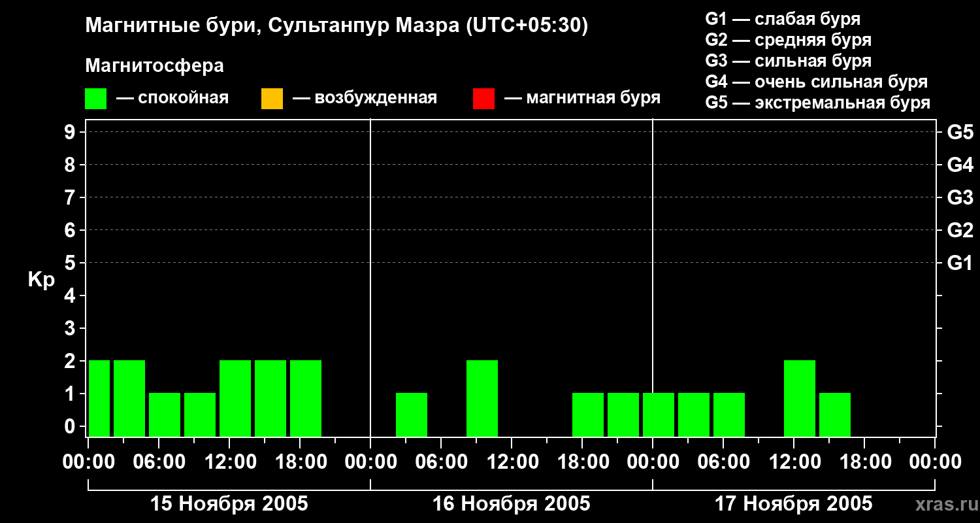Click the last green bar on 17 November

click(x=835, y=414)
